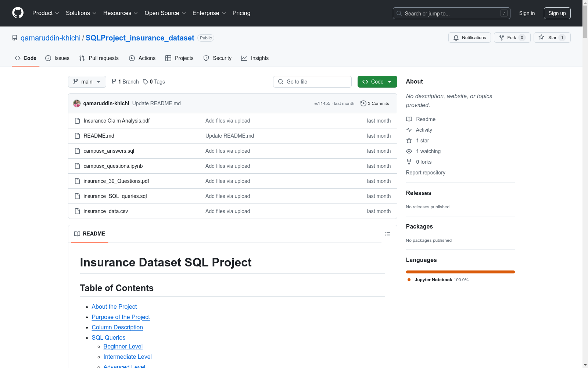The width and height of the screenshot is (588, 368).
Task: Jump to the Intermediate Level section
Action: [x=128, y=357]
